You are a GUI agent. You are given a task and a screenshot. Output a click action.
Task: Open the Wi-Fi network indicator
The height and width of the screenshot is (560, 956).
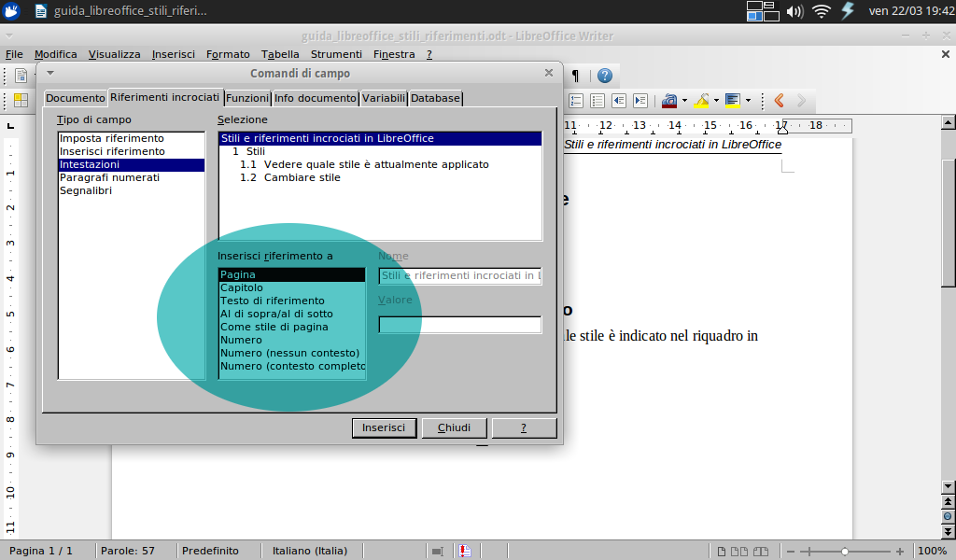[x=822, y=11]
